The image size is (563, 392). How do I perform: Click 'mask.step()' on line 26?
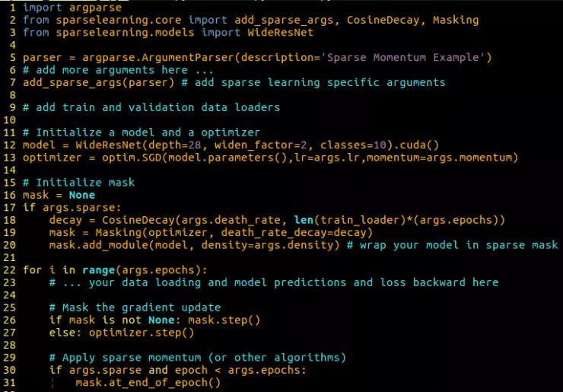(224, 320)
